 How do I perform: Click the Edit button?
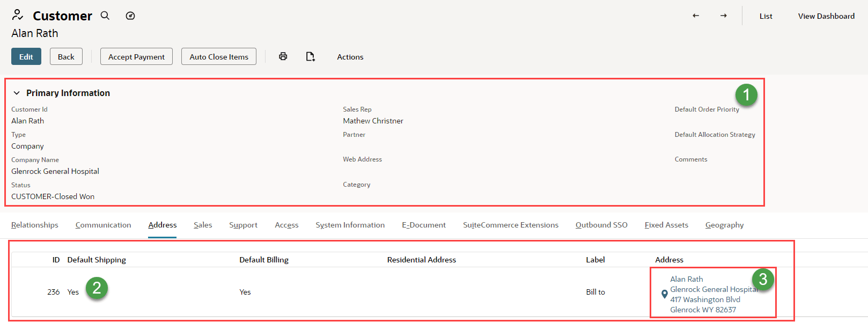coord(26,56)
